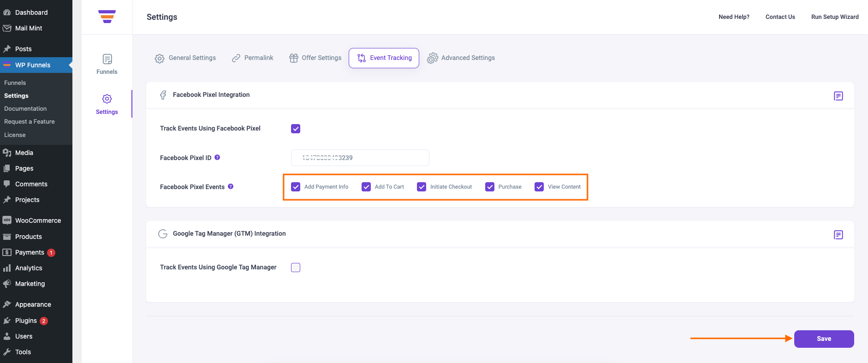Viewport: 868px width, 363px height.
Task: Click the WooCommerce icon
Action: pos(7,220)
